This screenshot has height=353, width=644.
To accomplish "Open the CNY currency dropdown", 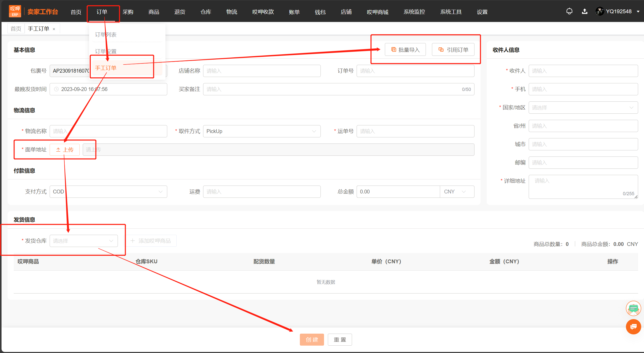I will click(x=457, y=192).
